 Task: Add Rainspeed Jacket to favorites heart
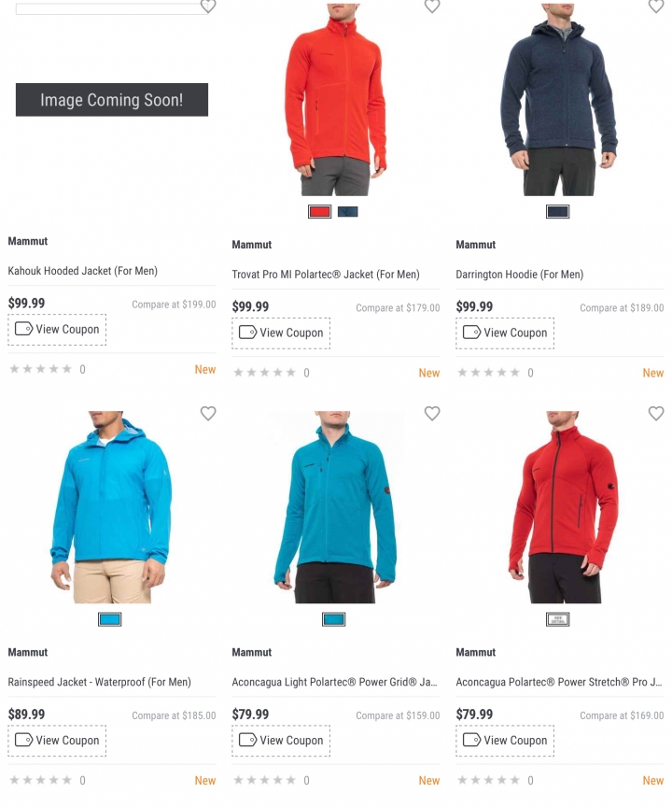(x=208, y=413)
